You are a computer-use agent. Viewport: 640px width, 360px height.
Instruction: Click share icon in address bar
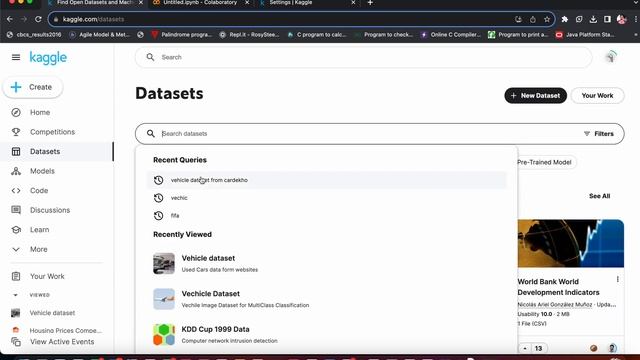(533, 19)
